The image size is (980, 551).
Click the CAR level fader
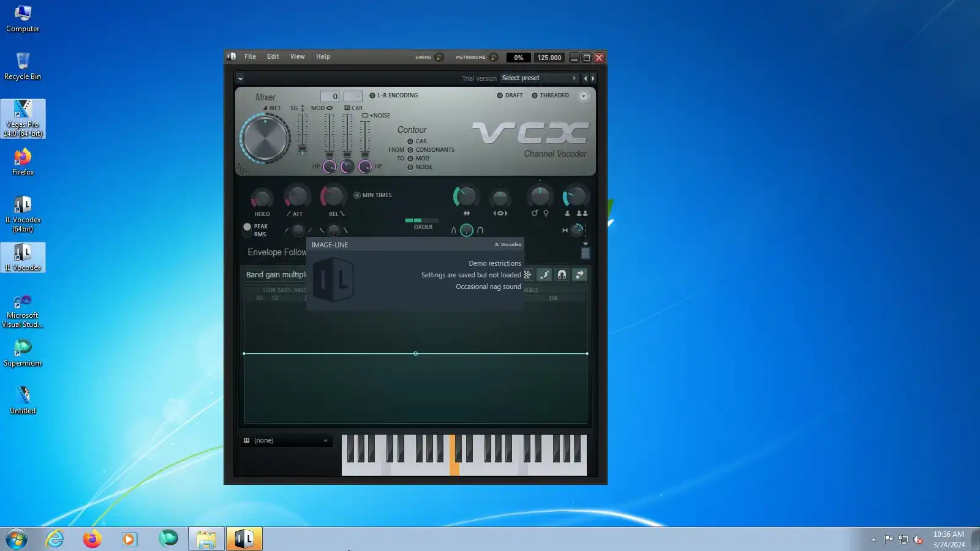(x=347, y=135)
